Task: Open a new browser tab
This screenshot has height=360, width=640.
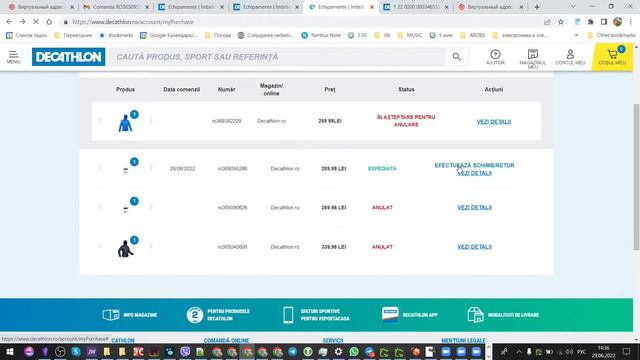Action: point(537,7)
